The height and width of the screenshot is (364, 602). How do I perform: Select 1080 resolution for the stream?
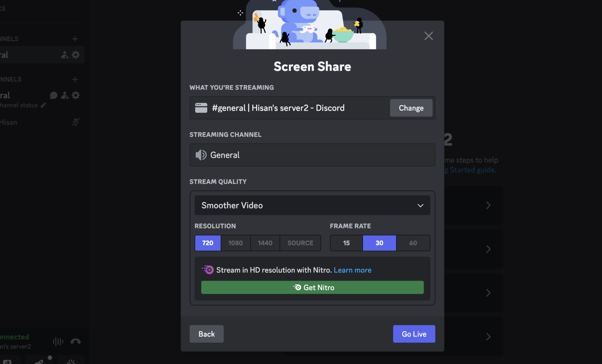pos(235,243)
